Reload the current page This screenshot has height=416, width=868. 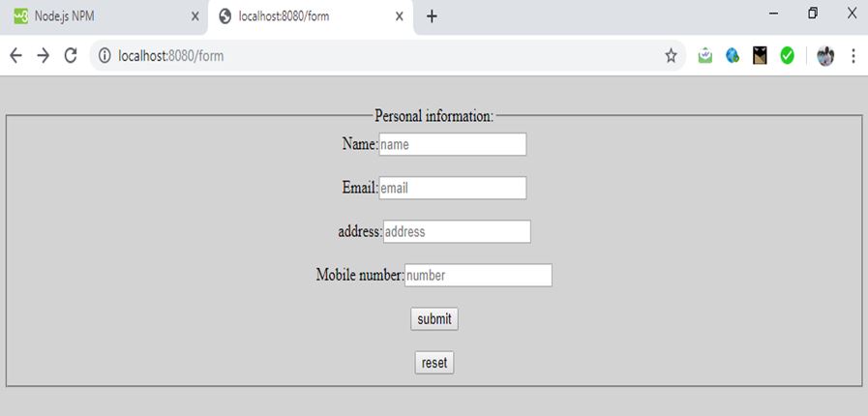click(70, 56)
